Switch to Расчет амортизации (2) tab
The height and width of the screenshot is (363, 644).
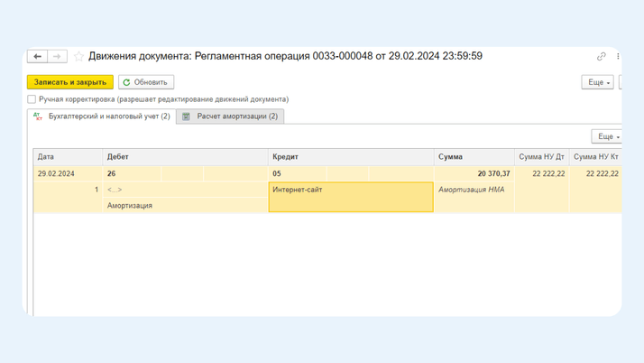(x=230, y=116)
